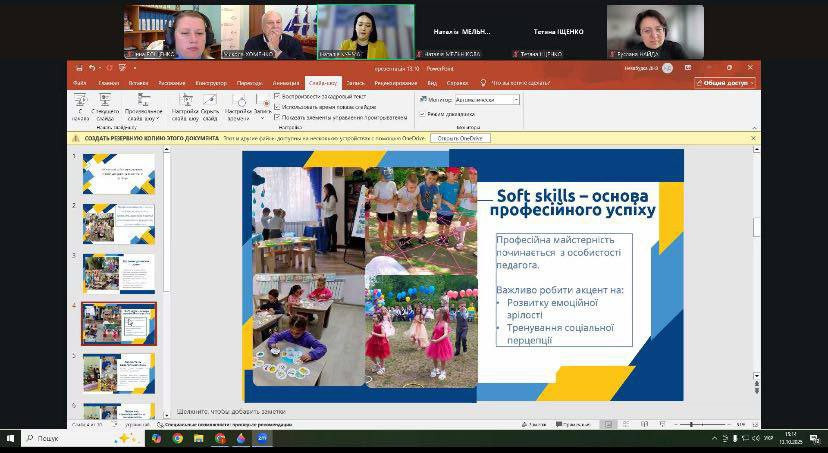Toggle 'Воспроизвести закадровый текст' checkbox

(277, 96)
